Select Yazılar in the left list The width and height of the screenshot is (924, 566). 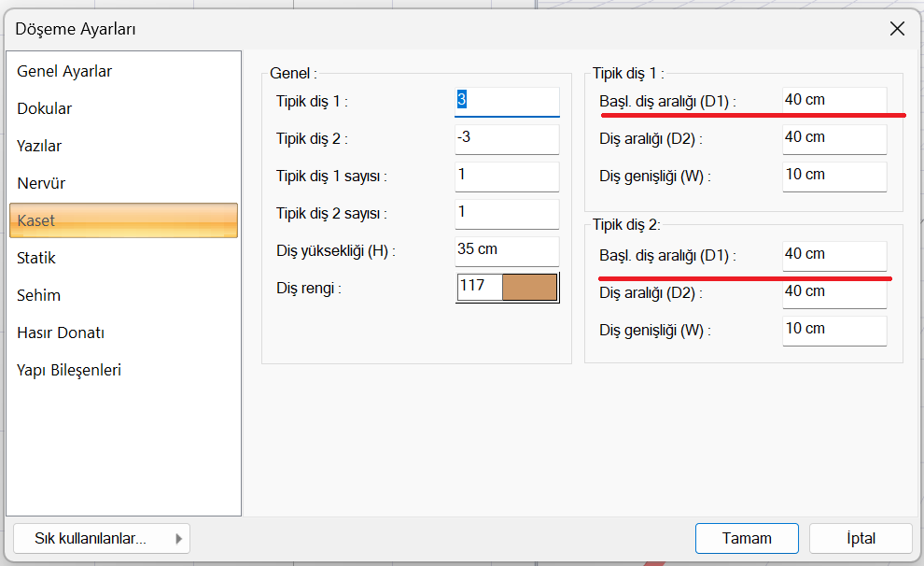click(39, 147)
